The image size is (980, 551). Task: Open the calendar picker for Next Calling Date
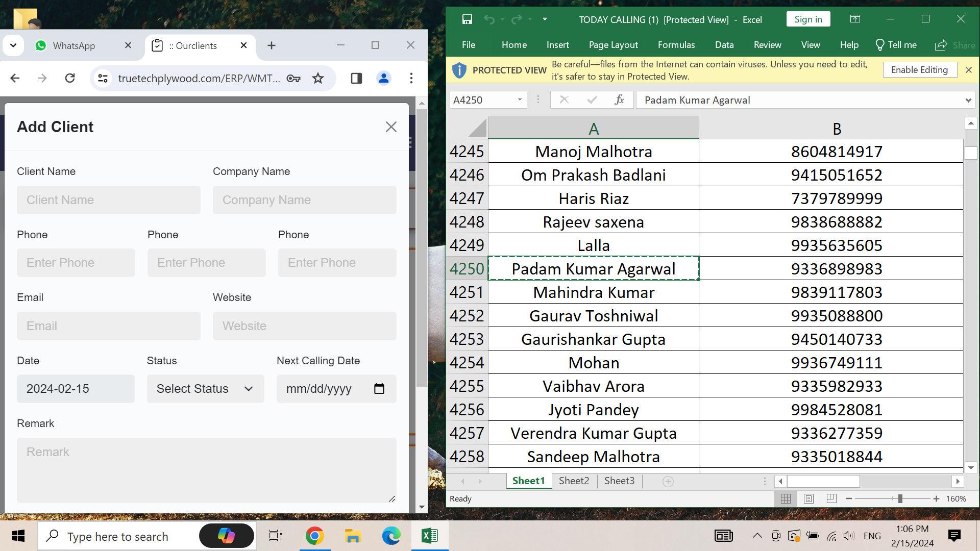pyautogui.click(x=379, y=389)
